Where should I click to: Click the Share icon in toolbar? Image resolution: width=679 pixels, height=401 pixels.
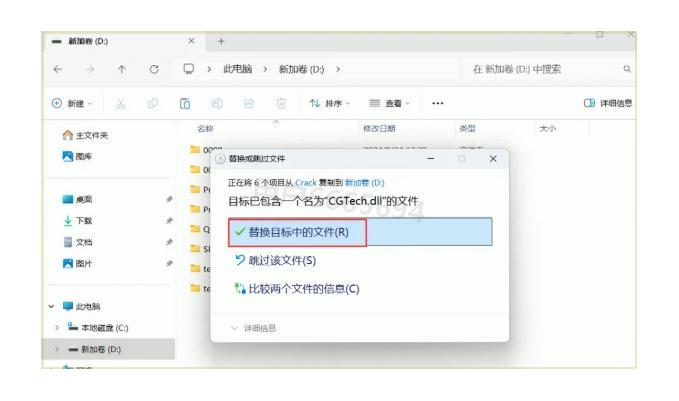pos(249,103)
